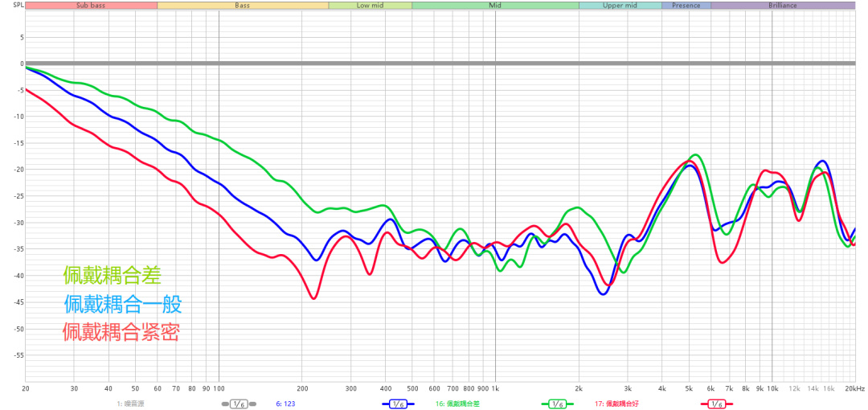Click the -30 SPL axis value
Viewport: 868px width, 410px height.
tap(18, 223)
